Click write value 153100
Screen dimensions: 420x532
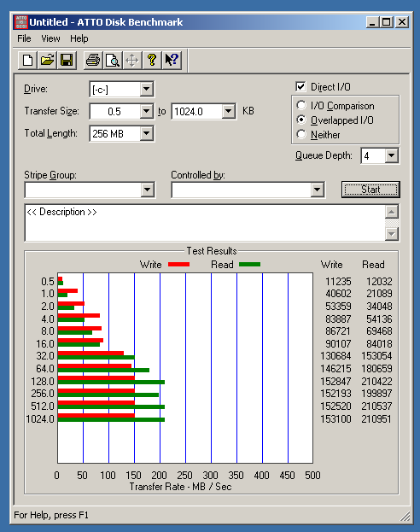click(335, 419)
